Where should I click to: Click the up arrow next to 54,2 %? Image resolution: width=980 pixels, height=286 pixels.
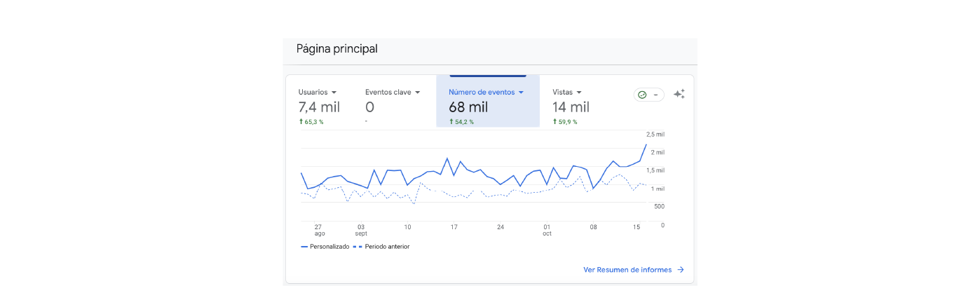pyautogui.click(x=451, y=122)
